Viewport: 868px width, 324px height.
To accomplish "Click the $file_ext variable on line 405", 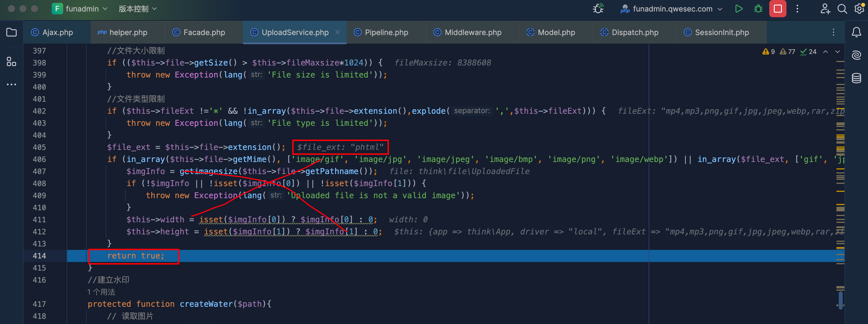I will tap(128, 147).
